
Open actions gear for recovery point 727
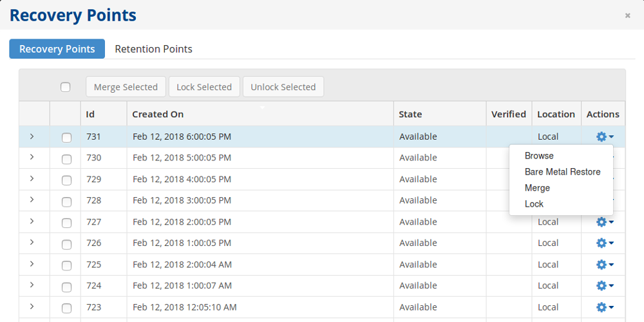[604, 222]
